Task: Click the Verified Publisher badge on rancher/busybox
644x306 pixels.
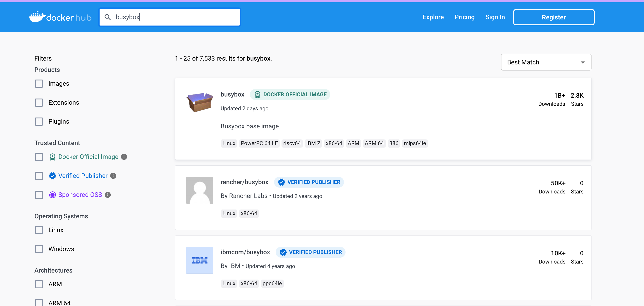Action: [x=309, y=182]
